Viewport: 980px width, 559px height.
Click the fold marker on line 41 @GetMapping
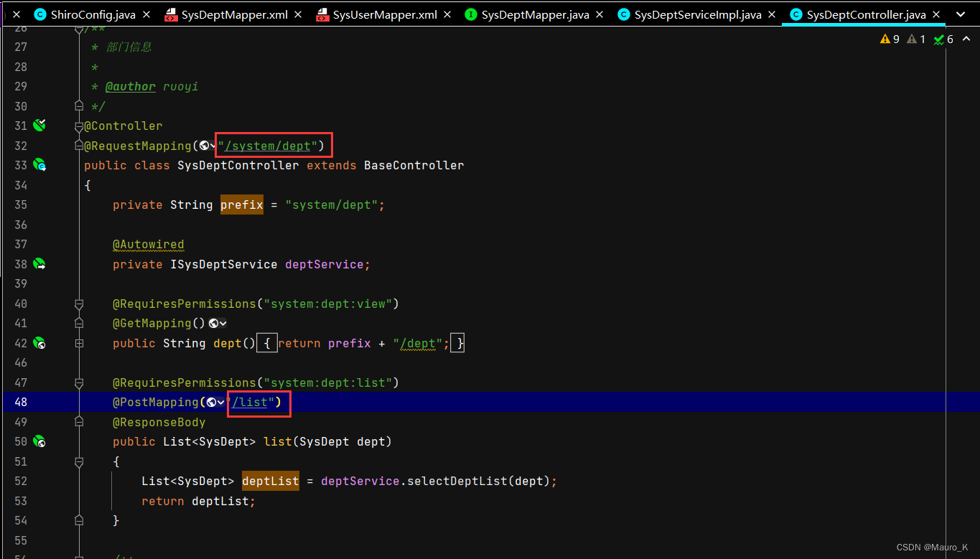pos(79,324)
